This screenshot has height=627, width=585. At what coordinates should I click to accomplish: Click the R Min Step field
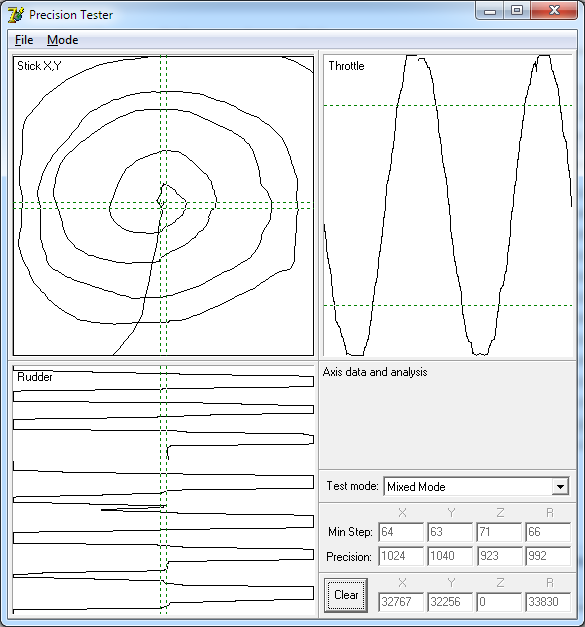pos(548,532)
